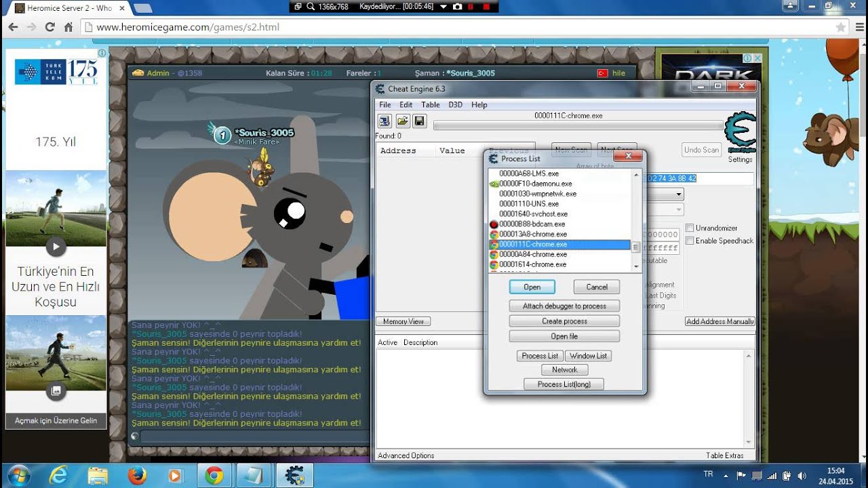
Task: Click the process list scrollbar thumb
Action: click(635, 247)
